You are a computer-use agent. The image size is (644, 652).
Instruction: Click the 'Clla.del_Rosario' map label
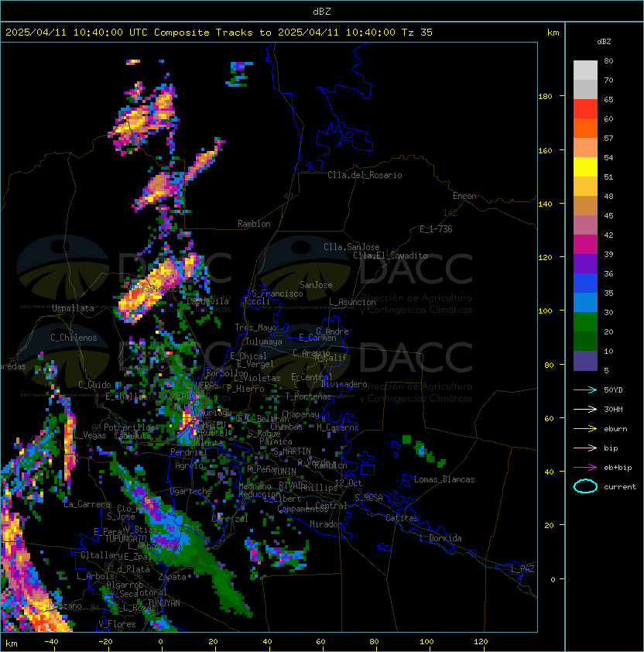coord(365,175)
